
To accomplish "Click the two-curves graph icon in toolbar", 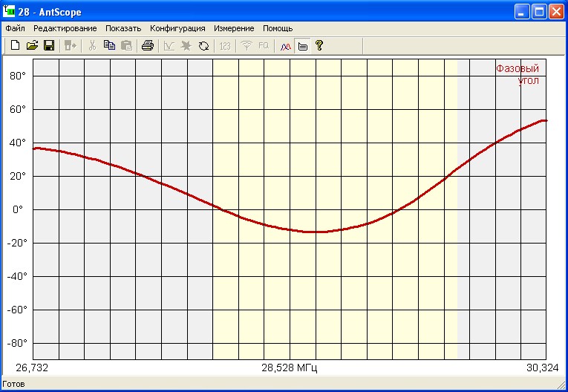I will coord(286,46).
